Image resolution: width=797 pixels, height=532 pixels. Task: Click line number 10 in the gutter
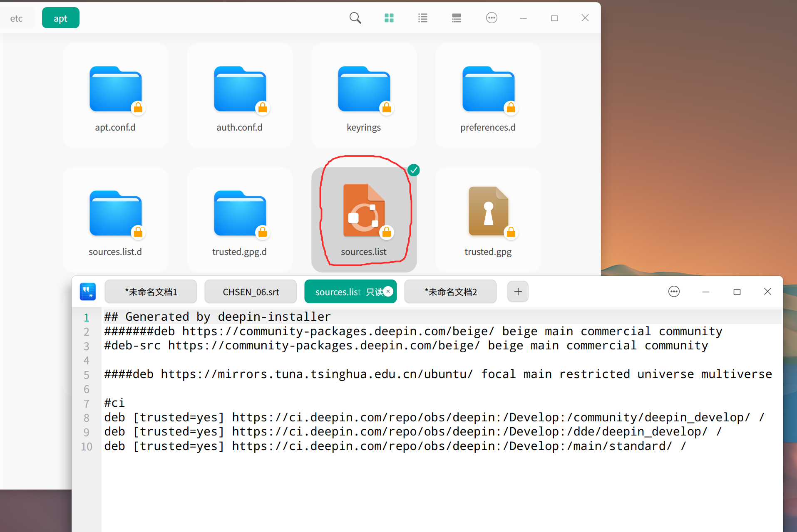pos(87,447)
